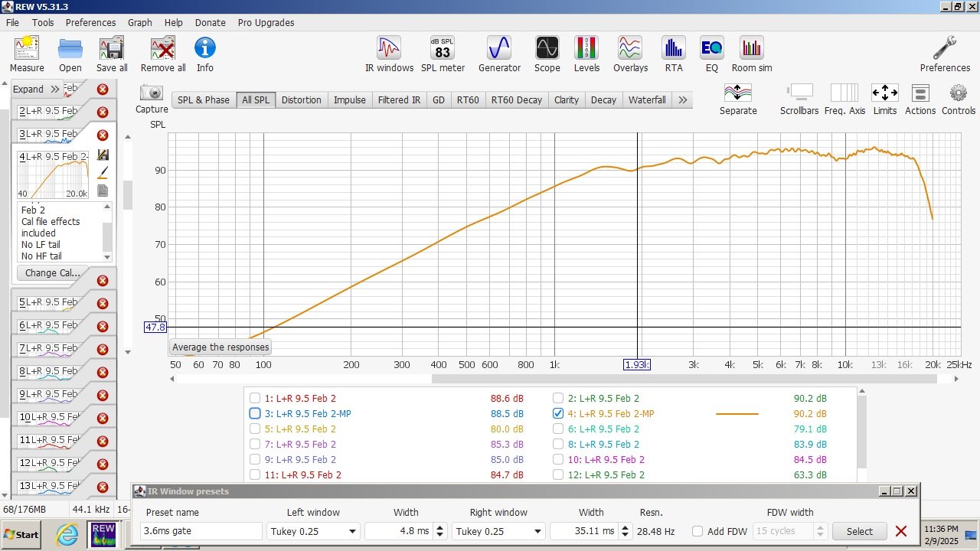Check the Add FDW option
This screenshot has width=980, height=551.
tap(697, 531)
